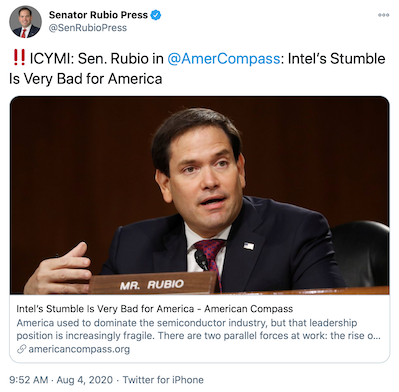Open the card title Intel's Stumble article
This screenshot has height=392, width=399.
coord(155,309)
